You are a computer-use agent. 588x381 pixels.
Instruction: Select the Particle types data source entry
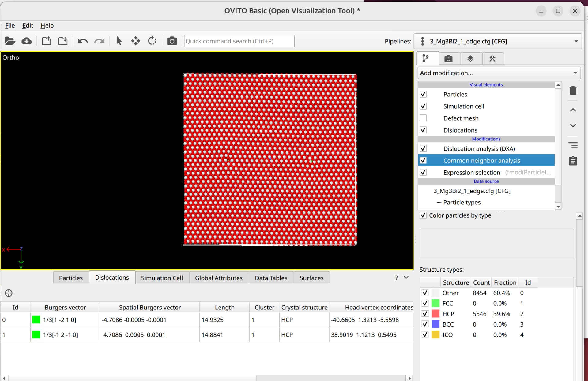462,203
